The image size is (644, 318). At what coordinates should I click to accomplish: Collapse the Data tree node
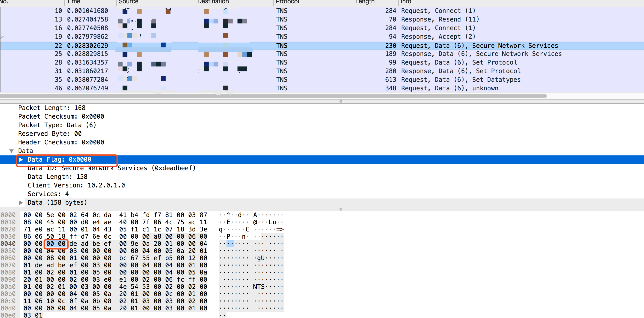[x=11, y=151]
